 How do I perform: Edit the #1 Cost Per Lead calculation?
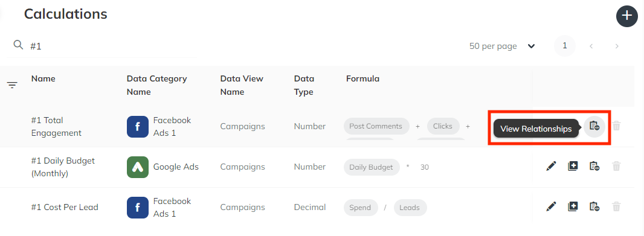tap(551, 206)
